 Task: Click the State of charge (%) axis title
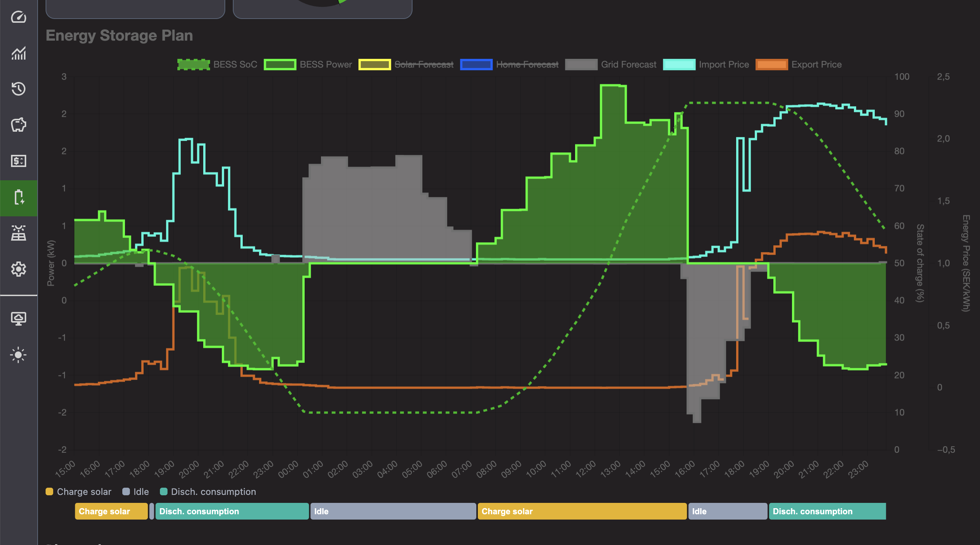click(920, 263)
